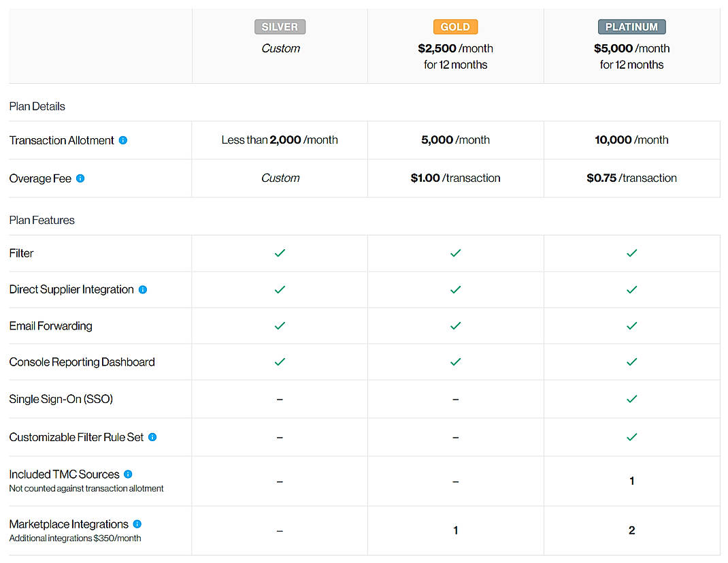The height and width of the screenshot is (563, 728).
Task: Select the PLATINUM plan badge
Action: coord(631,27)
